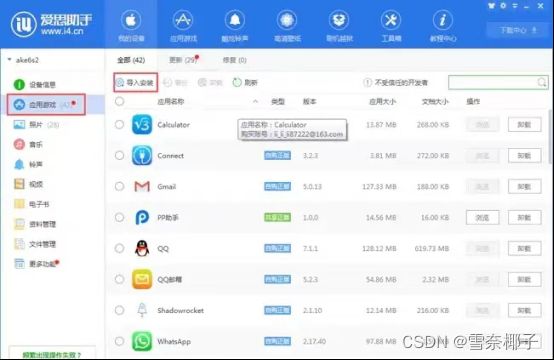Click the 127.33 MB size for Gmail
Image resolution: width=554 pixels, height=360 pixels.
tap(379, 187)
